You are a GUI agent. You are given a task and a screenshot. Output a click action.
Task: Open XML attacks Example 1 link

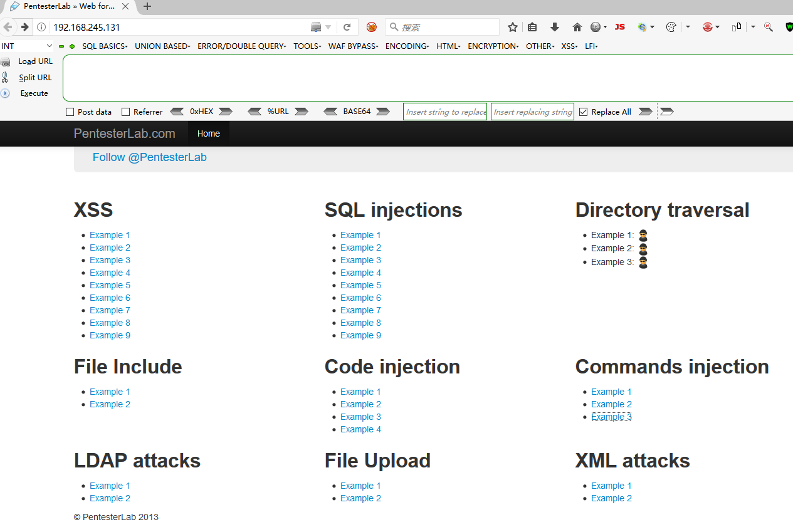(x=611, y=486)
